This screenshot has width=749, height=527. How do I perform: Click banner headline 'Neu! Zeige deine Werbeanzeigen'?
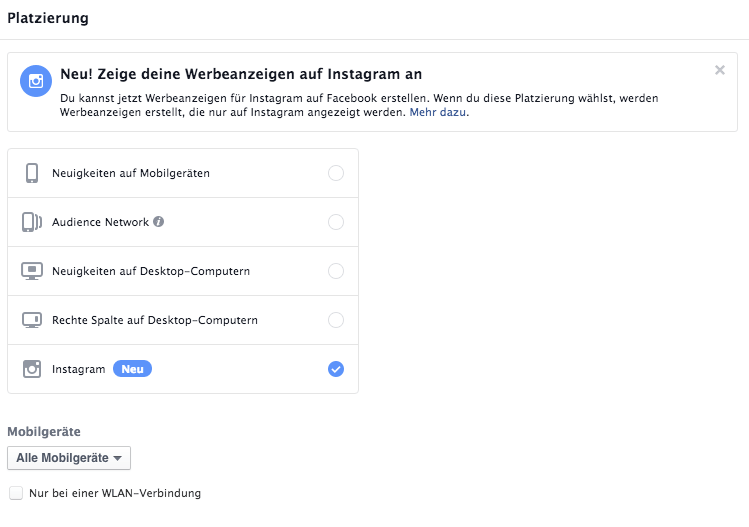pos(241,74)
